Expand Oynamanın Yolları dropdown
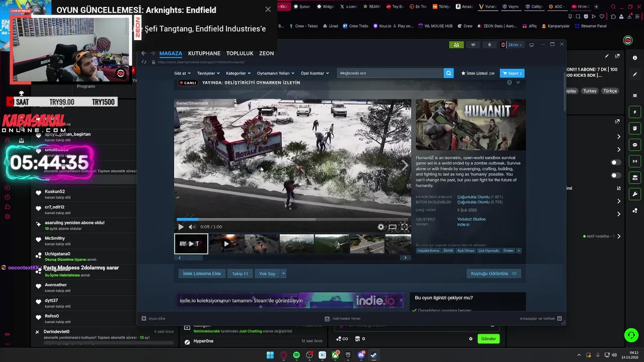 tap(275, 73)
